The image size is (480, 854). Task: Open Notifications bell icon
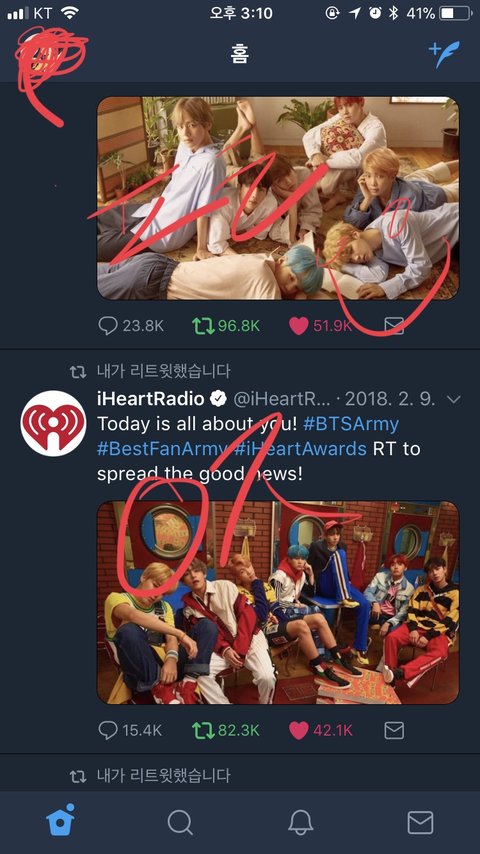click(x=300, y=822)
